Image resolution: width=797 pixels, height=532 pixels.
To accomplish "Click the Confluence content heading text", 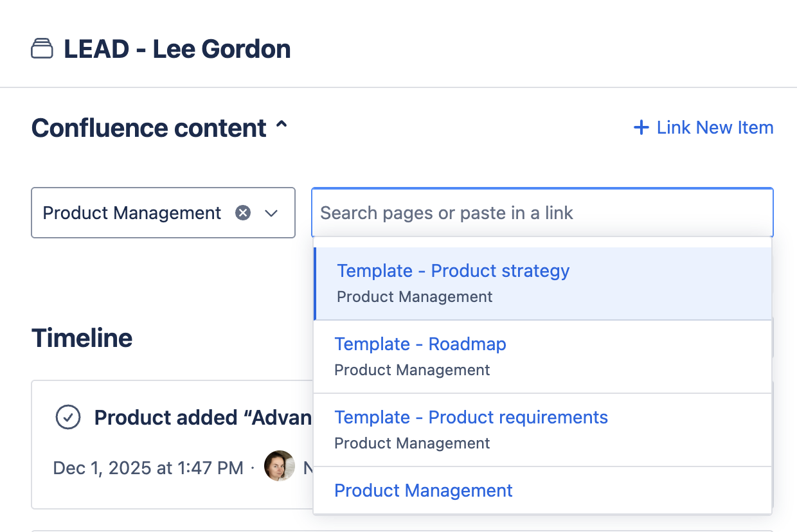I will tap(149, 128).
